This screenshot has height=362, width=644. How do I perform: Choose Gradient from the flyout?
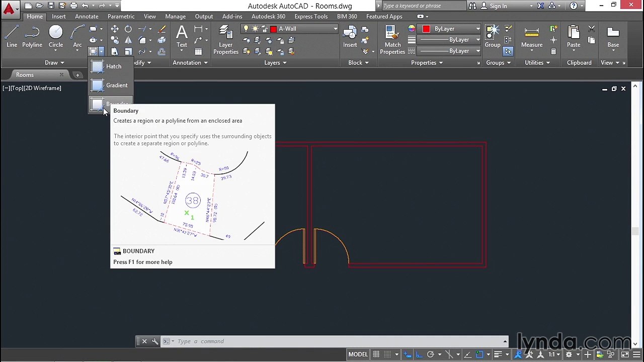pos(110,85)
